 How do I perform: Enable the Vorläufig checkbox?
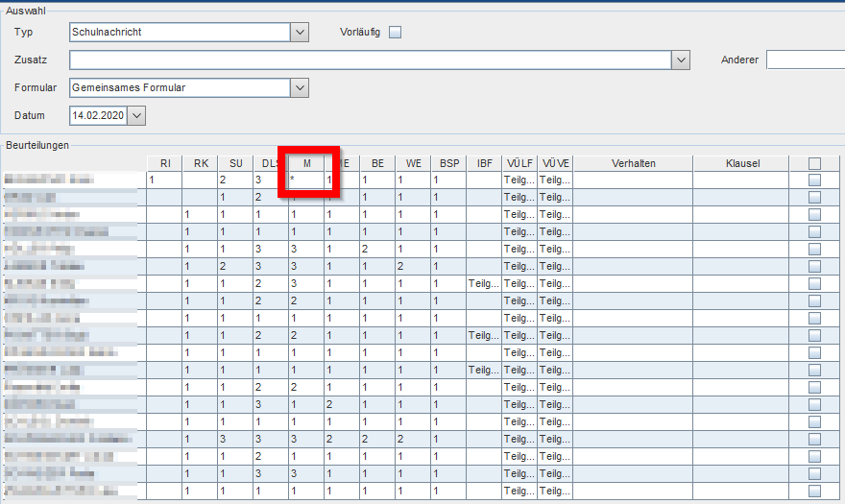(x=395, y=33)
